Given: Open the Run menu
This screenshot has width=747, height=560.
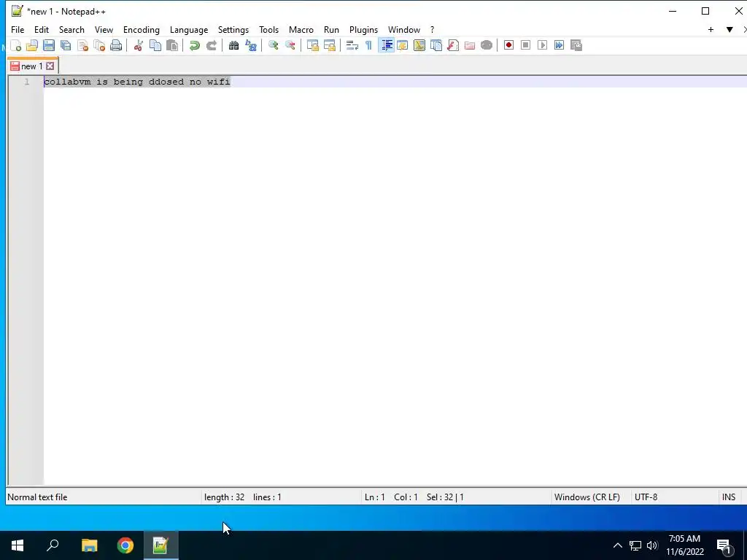Looking at the screenshot, I should point(331,29).
